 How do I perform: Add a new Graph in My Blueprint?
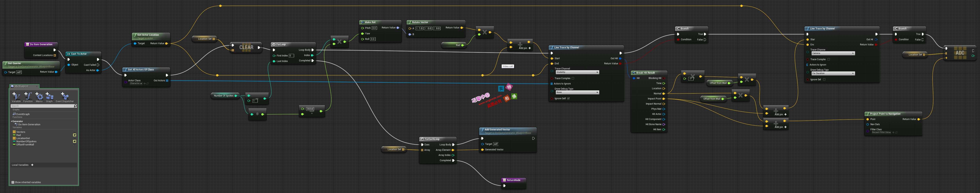tap(50, 97)
